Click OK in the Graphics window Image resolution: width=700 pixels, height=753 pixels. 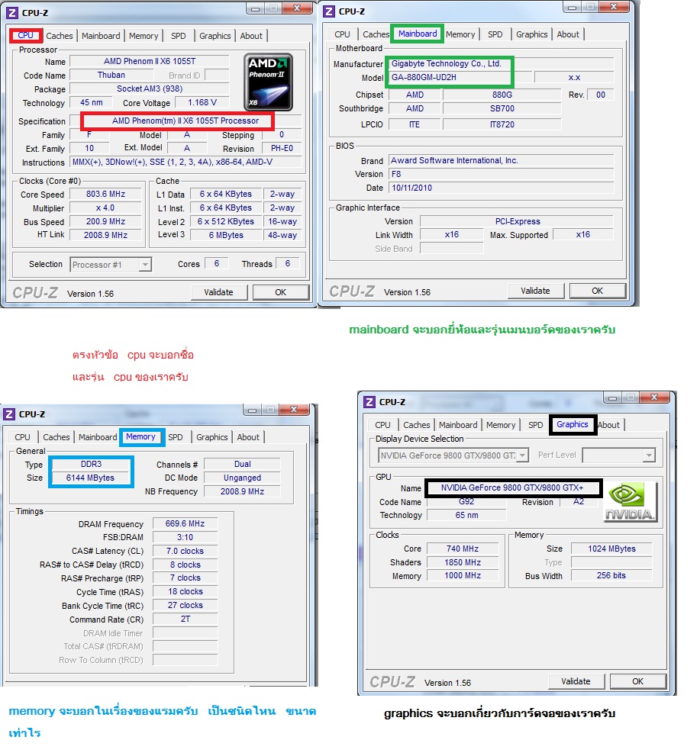pyautogui.click(x=637, y=681)
